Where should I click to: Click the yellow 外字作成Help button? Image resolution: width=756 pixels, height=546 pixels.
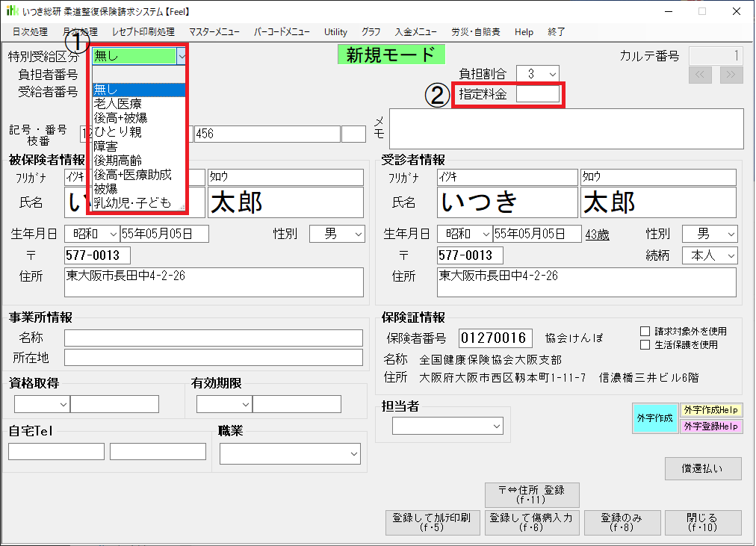[x=711, y=410]
